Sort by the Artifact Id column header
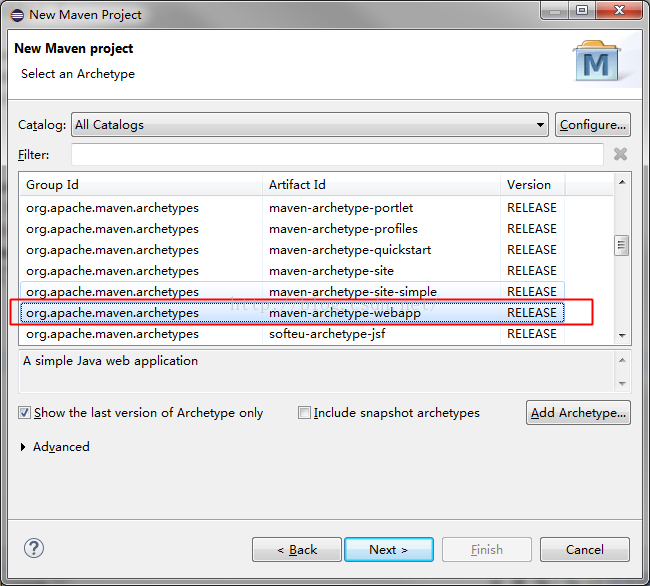 (381, 184)
